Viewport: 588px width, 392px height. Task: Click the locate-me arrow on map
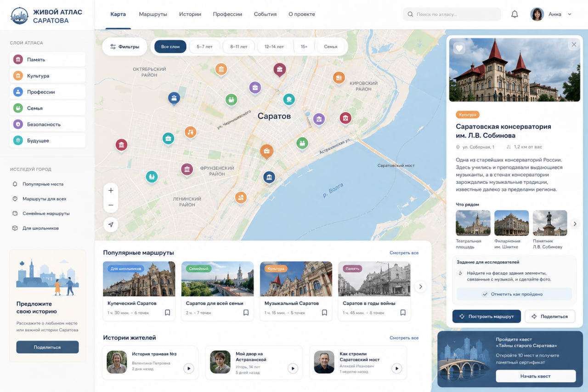[111, 225]
